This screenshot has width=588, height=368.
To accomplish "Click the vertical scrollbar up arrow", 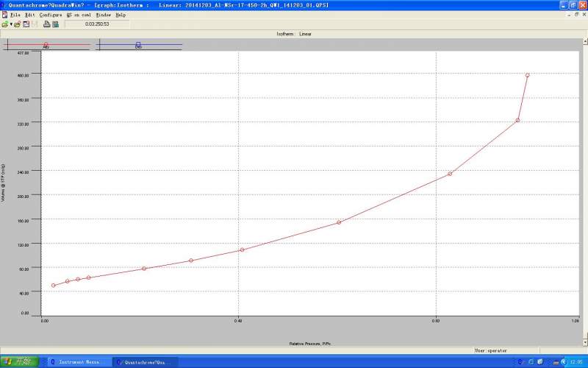I will 585,40.
